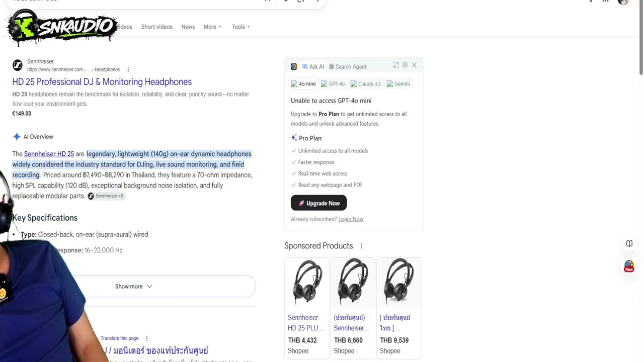Screen dimensions: 644x362
Task: Expand AI Overview with Show more
Action: [x=133, y=287]
